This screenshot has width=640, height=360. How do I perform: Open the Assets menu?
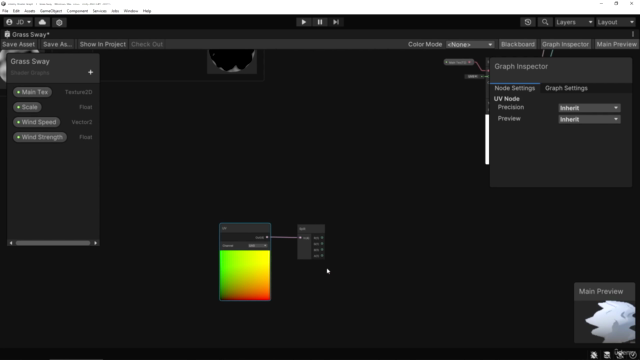30,11
